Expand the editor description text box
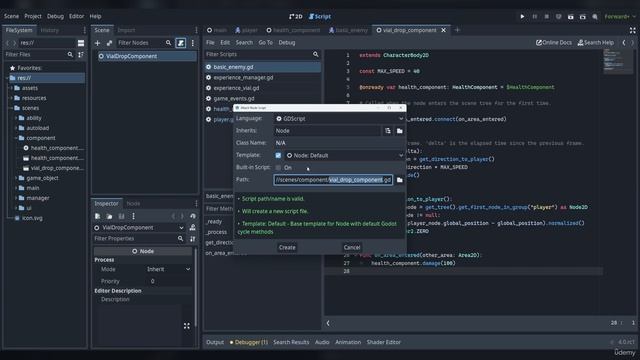 pyautogui.click(x=187, y=326)
